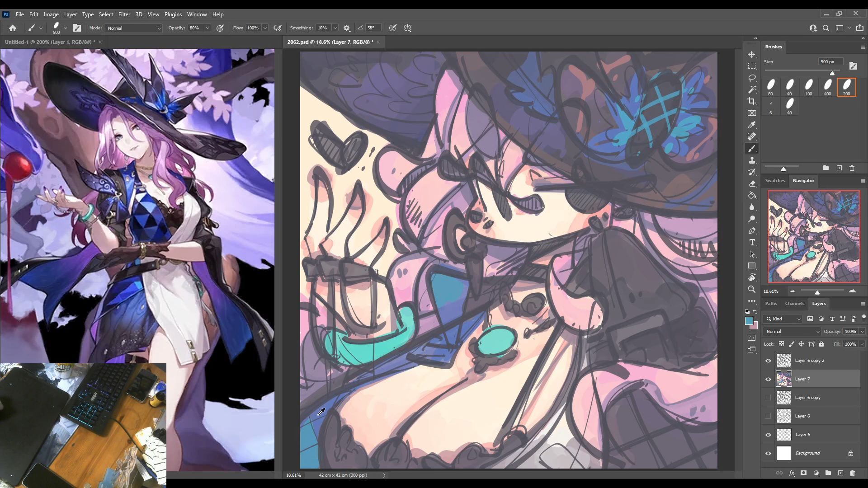Expand the layer Opacity dropdown arrow
This screenshot has height=488, width=868.
(x=862, y=332)
